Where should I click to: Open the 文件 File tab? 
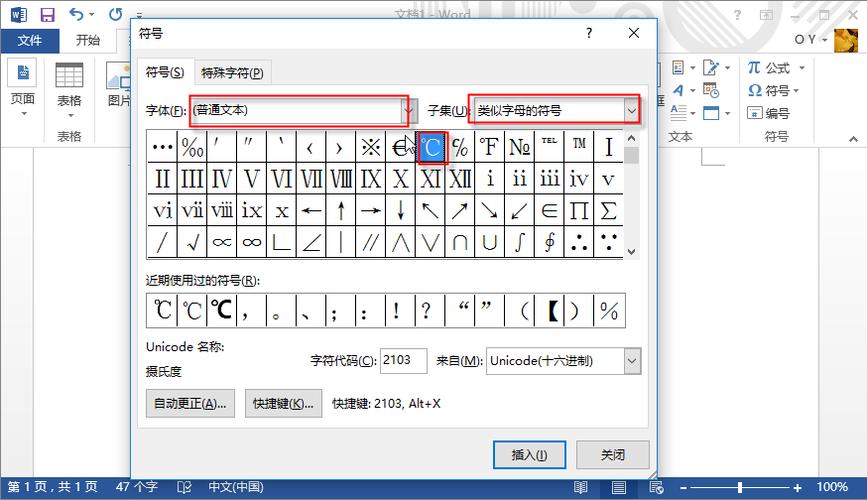tap(29, 40)
